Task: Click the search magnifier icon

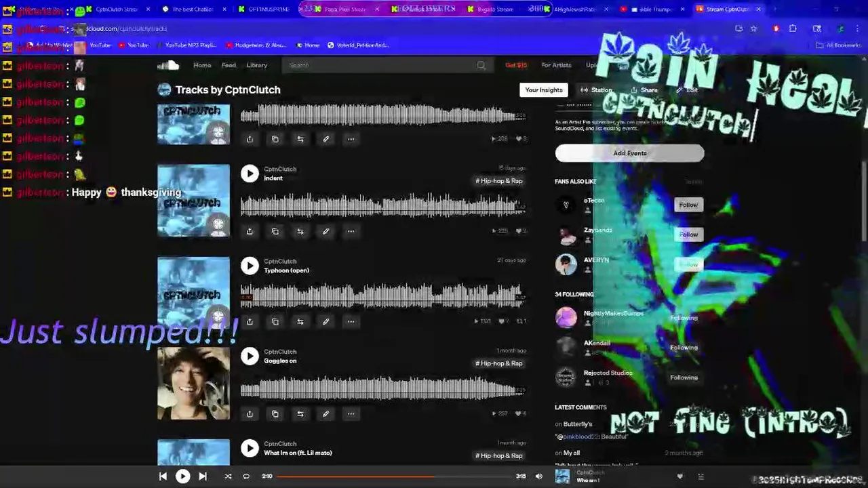Action: point(481,65)
